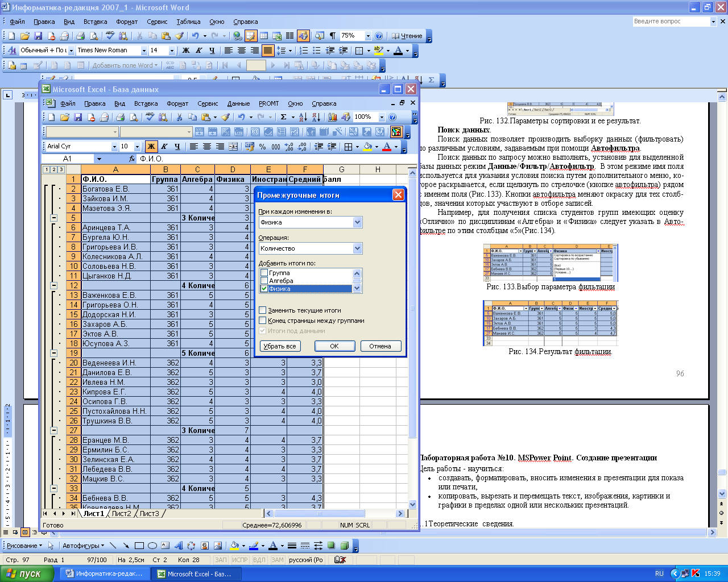Click the Spelling check icon in Excel toolbar
The image size is (728, 582).
tap(150, 117)
